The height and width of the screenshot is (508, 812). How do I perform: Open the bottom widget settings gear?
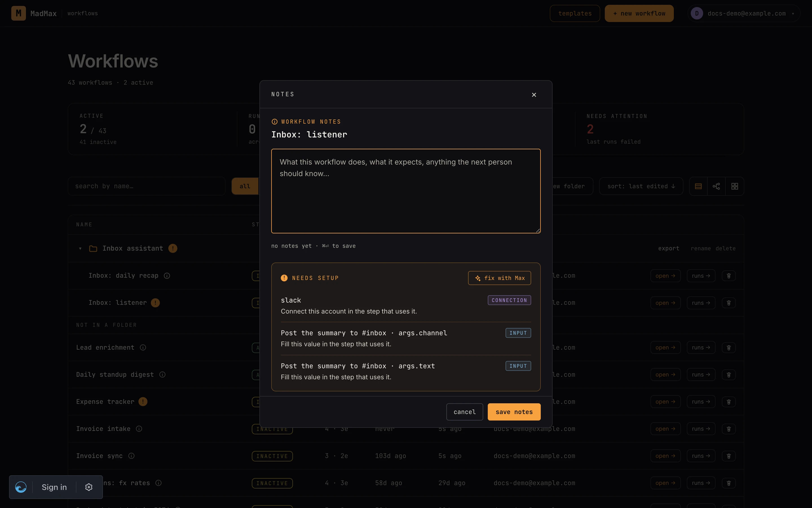[x=89, y=487]
